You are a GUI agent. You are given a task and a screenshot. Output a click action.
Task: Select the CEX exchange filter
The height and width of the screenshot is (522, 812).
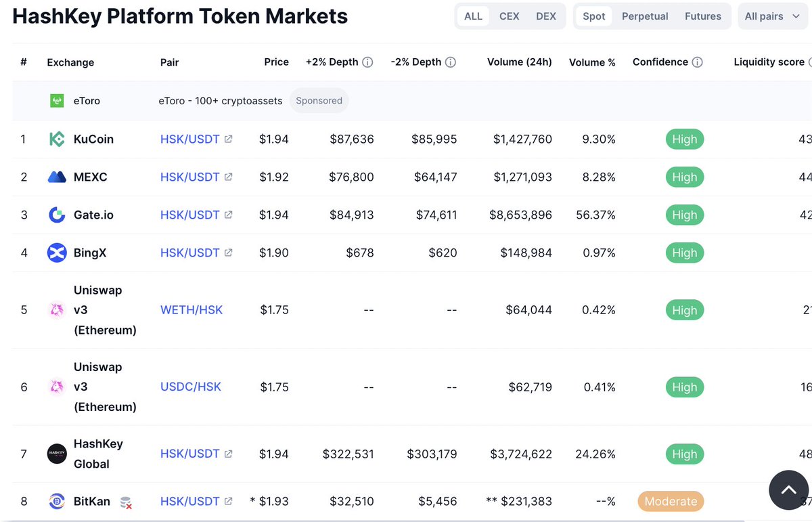tap(510, 16)
